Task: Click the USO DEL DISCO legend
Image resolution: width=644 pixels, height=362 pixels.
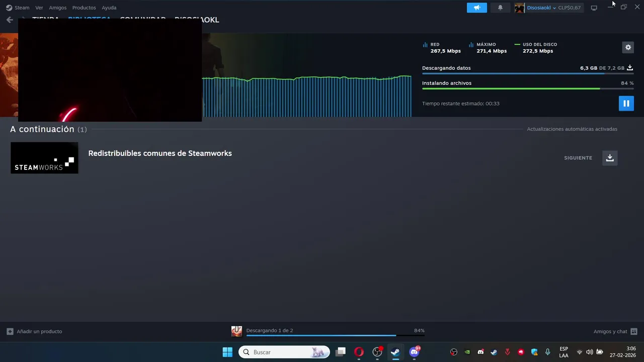Action: click(x=536, y=48)
